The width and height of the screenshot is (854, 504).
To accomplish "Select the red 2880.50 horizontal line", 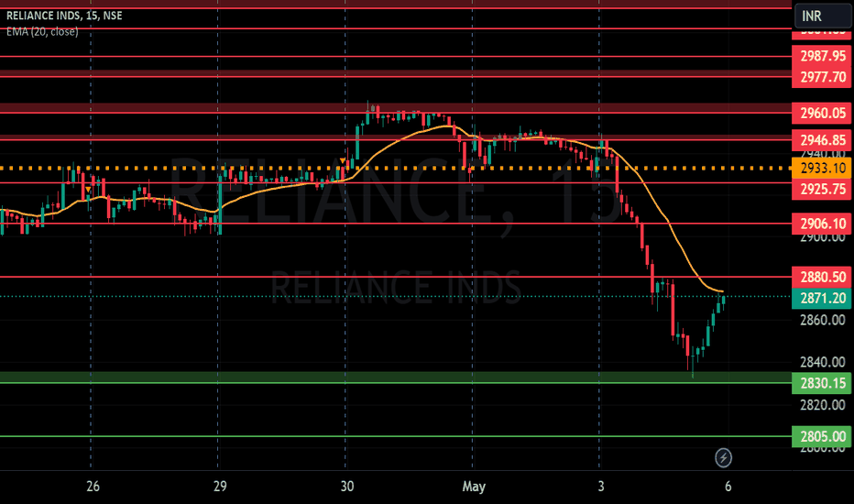I will [x=396, y=277].
